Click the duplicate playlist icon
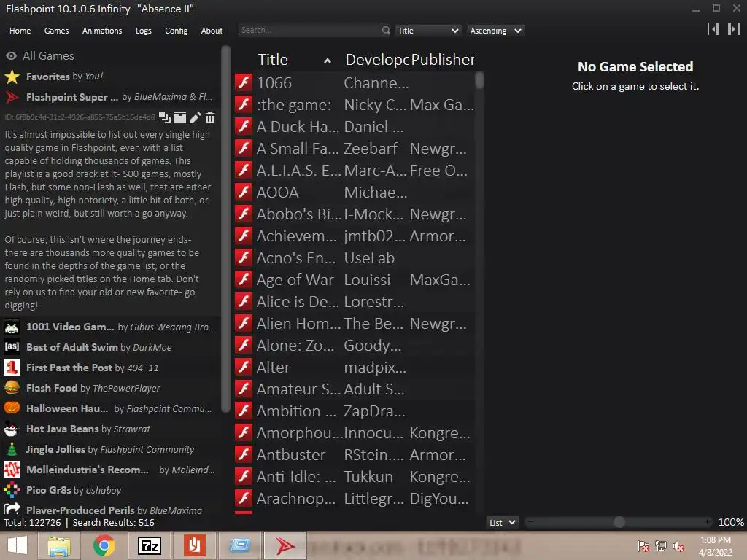Image resolution: width=747 pixels, height=560 pixels. (x=165, y=117)
